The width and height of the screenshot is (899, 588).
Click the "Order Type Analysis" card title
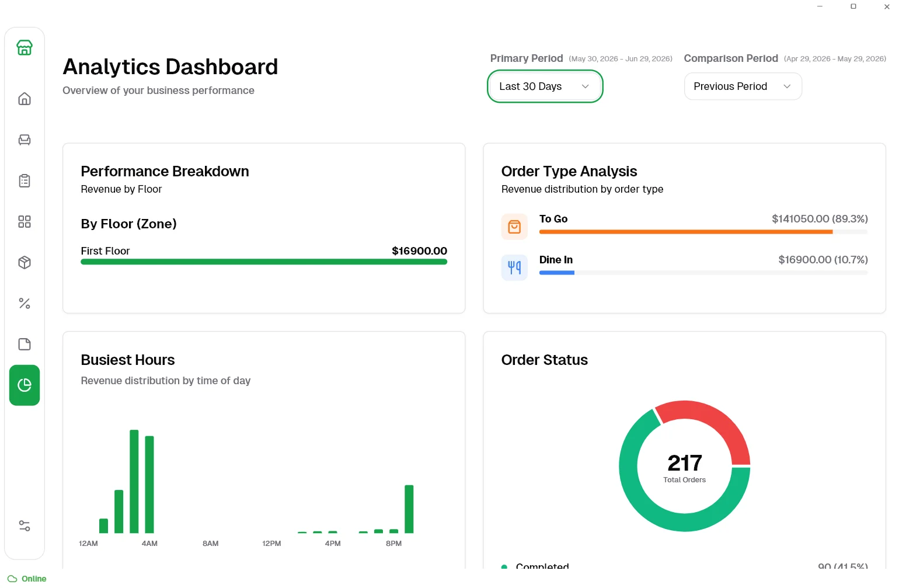[x=569, y=171]
